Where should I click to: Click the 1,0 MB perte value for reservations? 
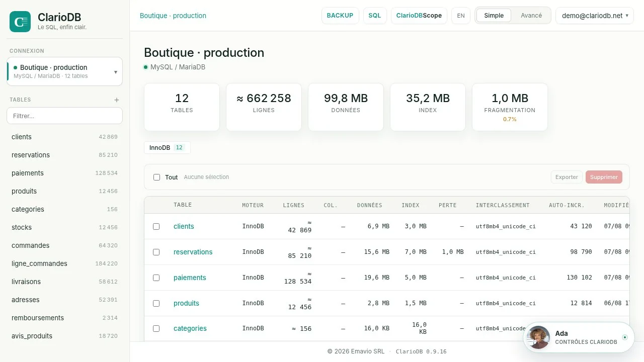(x=453, y=252)
